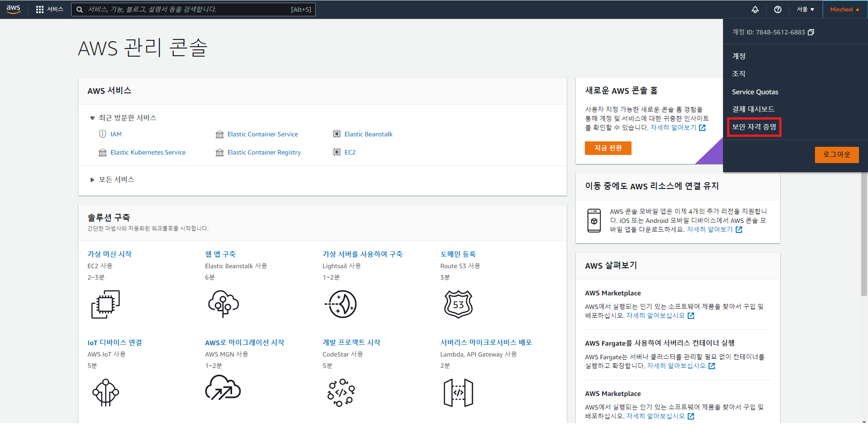Select the 계정 menu entry
868x439 pixels.
[x=738, y=56]
